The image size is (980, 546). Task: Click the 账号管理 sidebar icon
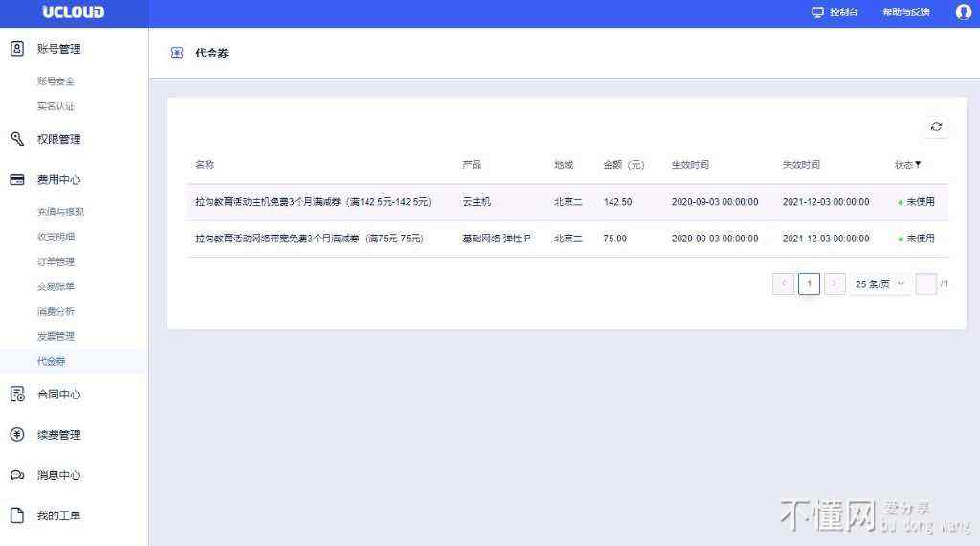pos(16,49)
